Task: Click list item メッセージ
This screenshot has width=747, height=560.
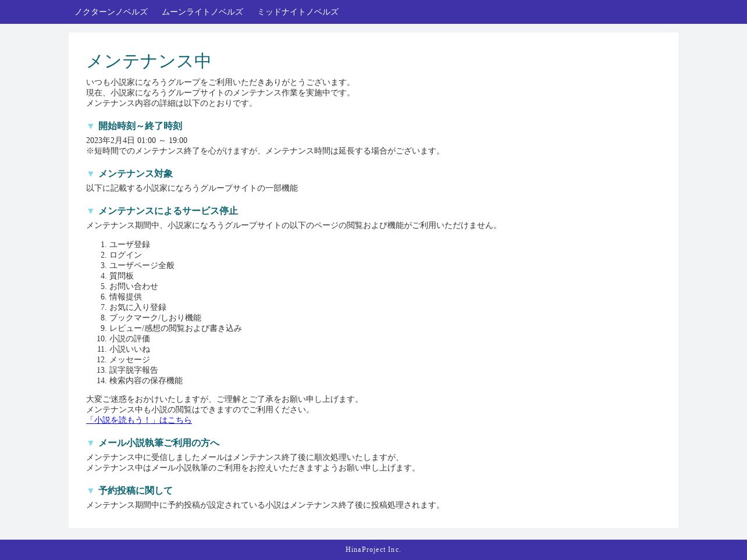Action: point(130,360)
